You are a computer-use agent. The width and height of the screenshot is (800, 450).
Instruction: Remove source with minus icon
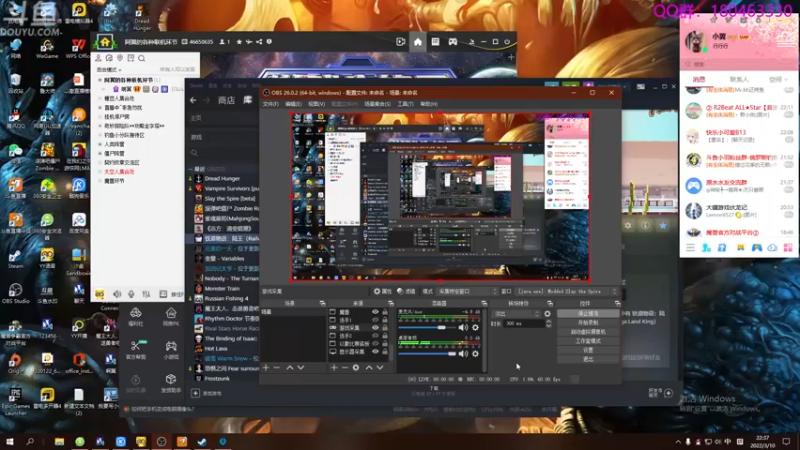pos(345,367)
